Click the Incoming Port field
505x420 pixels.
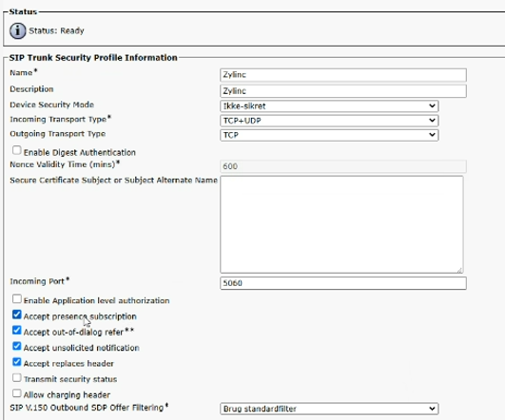343,283
